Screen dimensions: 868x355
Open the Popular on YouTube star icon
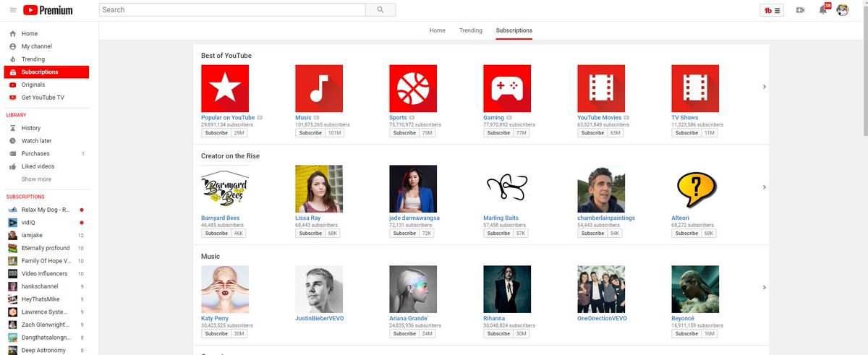225,88
